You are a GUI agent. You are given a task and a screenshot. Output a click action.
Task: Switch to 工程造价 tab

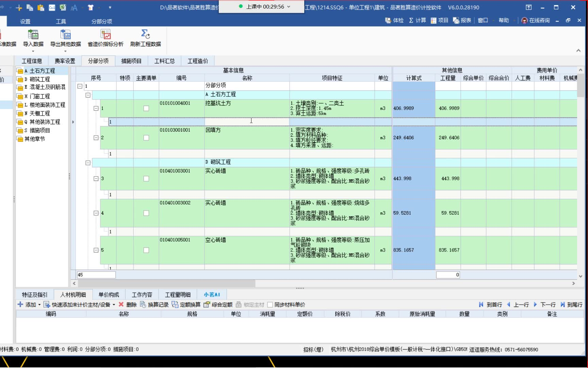point(198,61)
